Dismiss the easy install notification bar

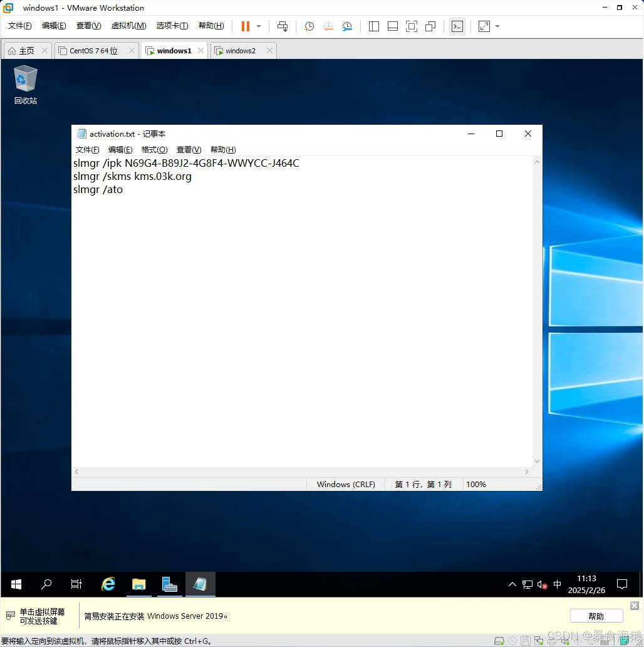point(635,606)
